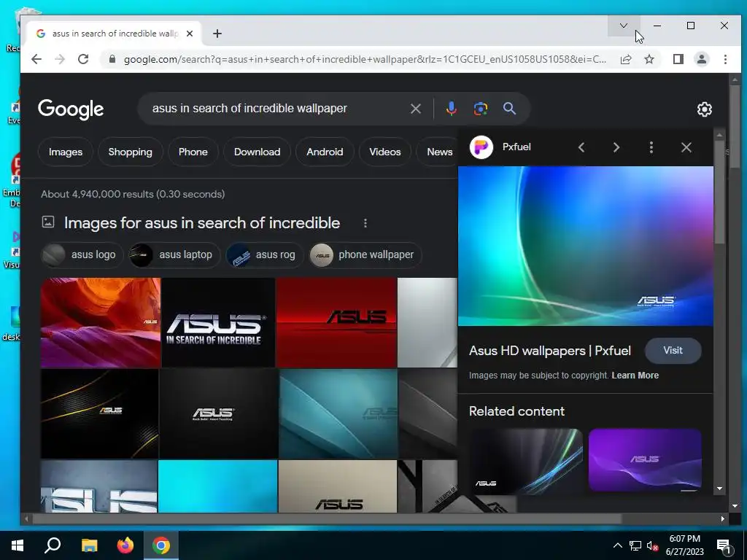This screenshot has width=747, height=560.
Task: Open the red Asus wallpaper thumbnail
Action: (x=336, y=322)
